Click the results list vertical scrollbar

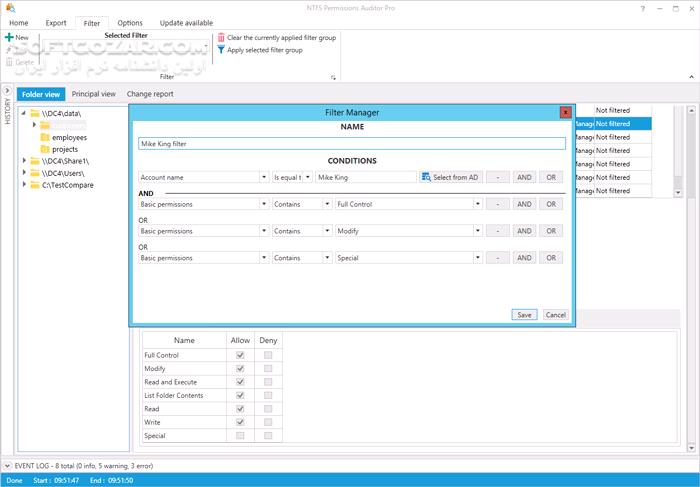point(677,150)
